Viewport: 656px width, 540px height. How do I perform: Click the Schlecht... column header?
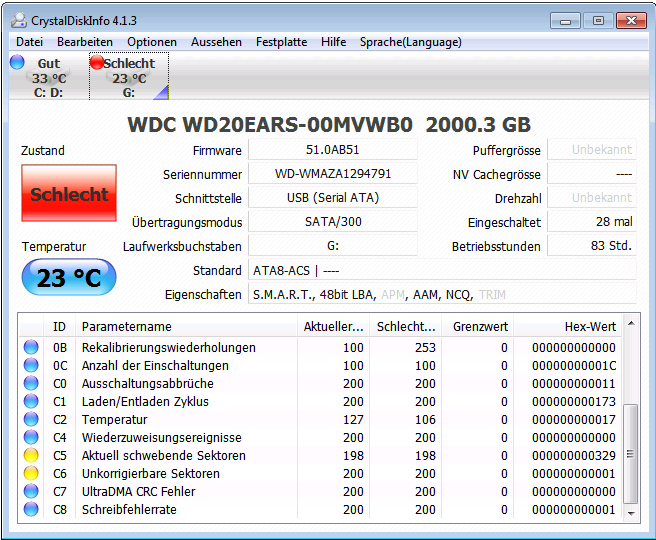click(x=405, y=326)
